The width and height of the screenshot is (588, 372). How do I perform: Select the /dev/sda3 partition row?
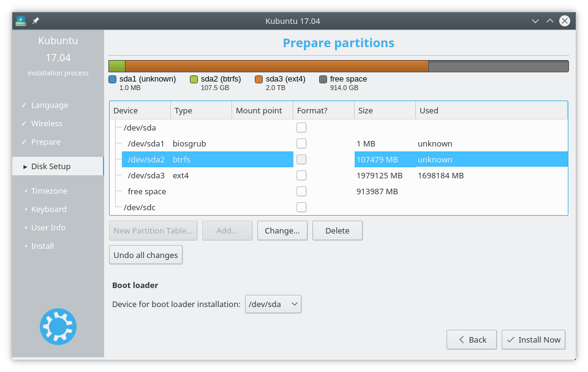[339, 175]
